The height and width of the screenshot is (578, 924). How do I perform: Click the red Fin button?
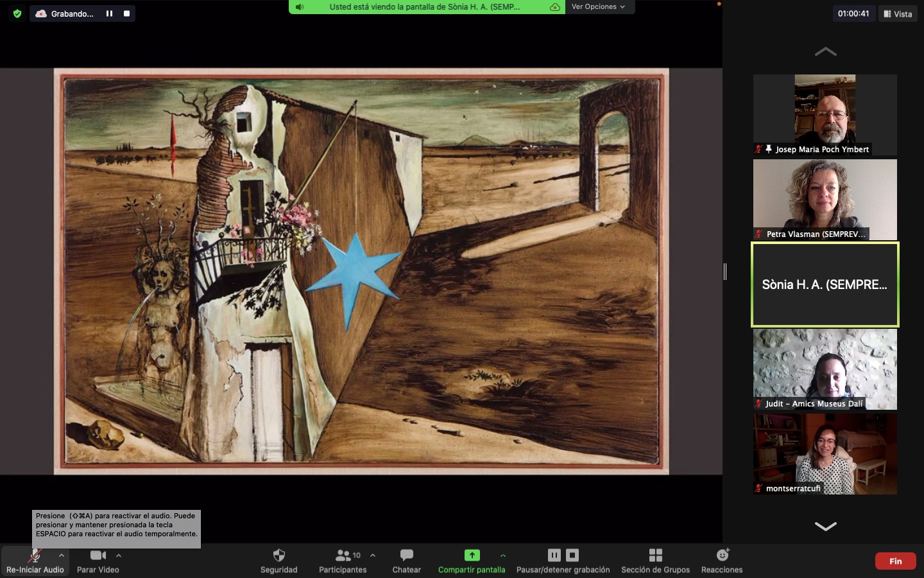895,561
